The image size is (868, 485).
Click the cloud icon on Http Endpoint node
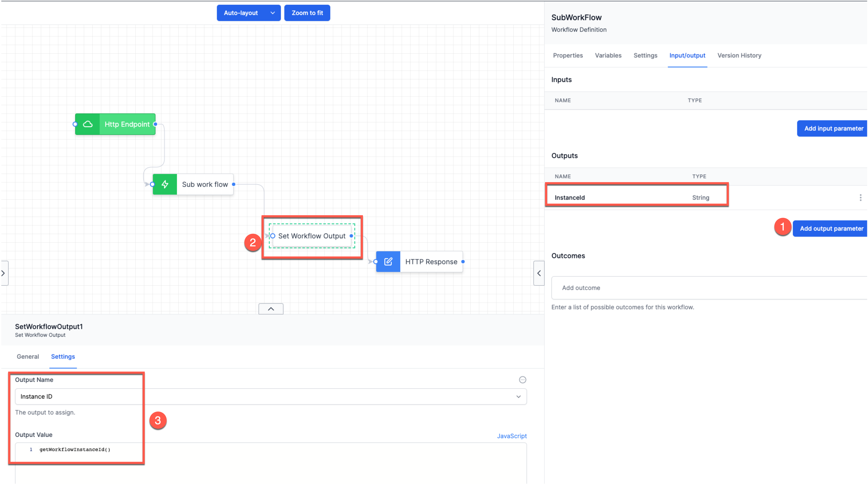88,124
